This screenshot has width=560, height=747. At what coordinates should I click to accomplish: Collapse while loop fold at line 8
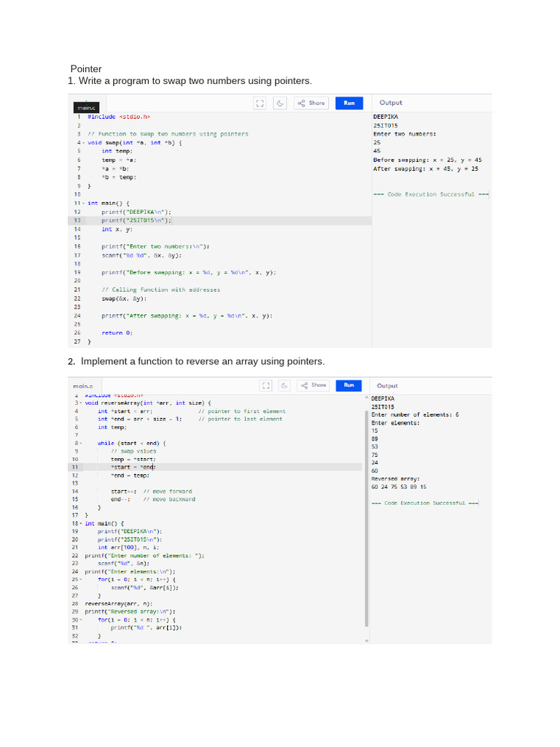click(x=81, y=444)
